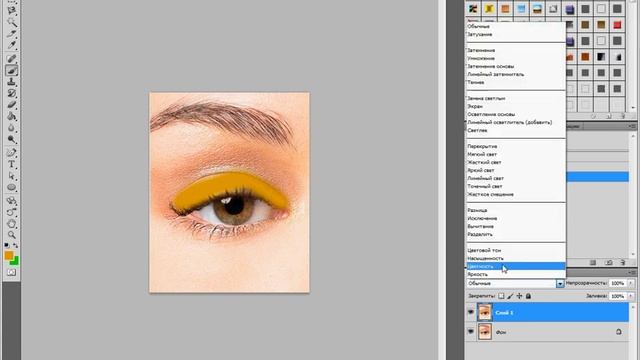
Task: Apply the red style swatch in Styles
Action: point(617,24)
